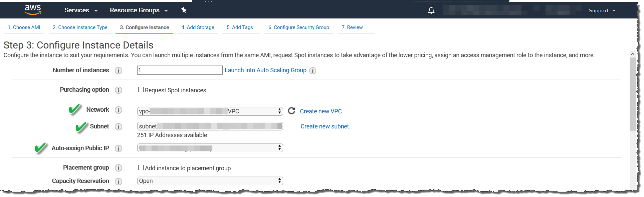Viewport: 644px width, 197px height.
Task: Open the Services menu
Action: (x=81, y=10)
